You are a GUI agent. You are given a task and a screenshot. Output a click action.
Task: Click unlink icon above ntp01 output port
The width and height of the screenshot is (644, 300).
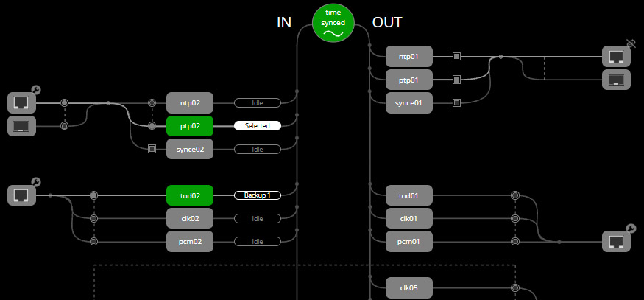pos(630,44)
